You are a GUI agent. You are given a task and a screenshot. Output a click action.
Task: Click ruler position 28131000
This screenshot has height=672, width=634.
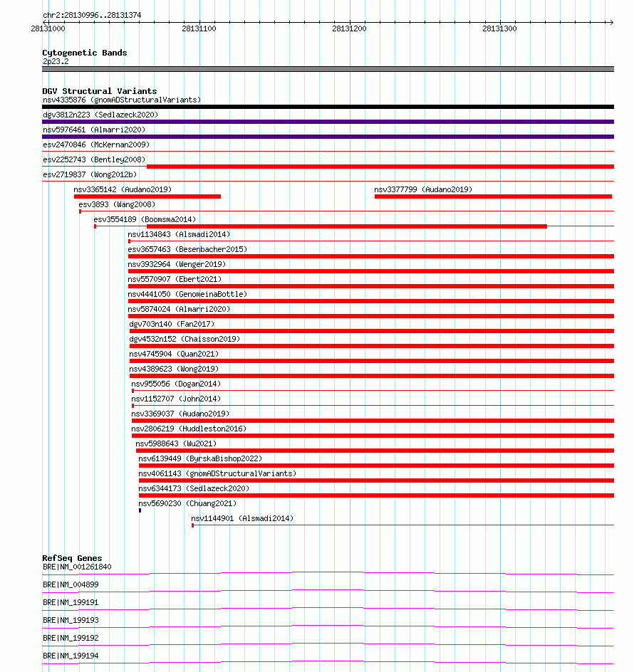[x=48, y=28]
